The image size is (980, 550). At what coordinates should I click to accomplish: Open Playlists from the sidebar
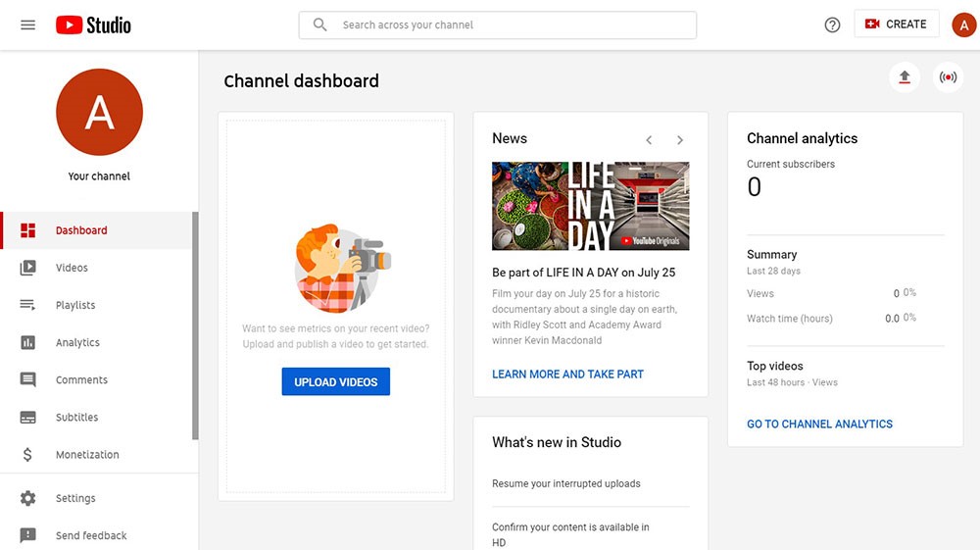96,305
